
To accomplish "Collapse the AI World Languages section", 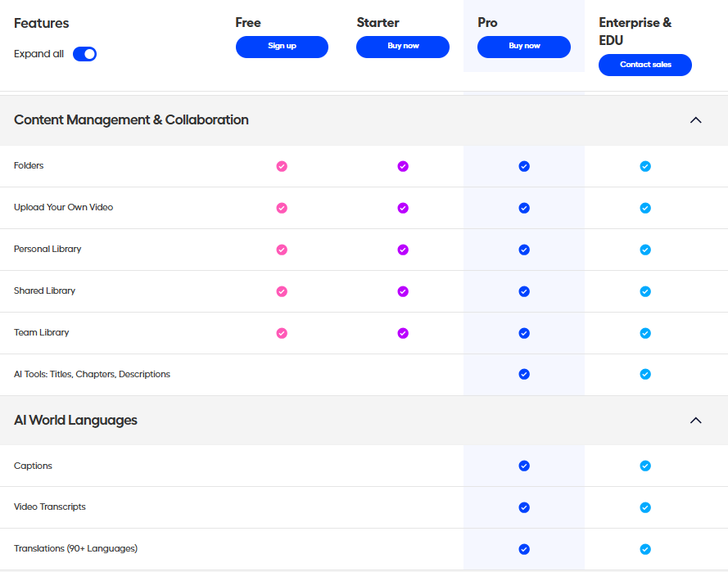I will (695, 421).
